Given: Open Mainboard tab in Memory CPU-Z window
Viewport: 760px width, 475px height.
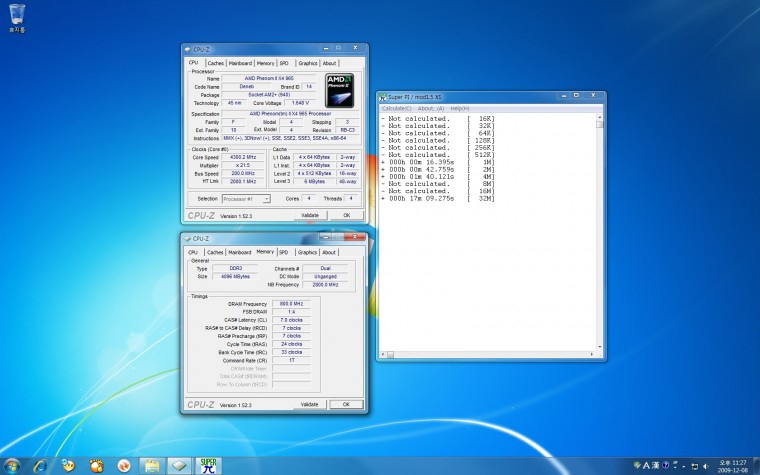Looking at the screenshot, I should point(240,253).
